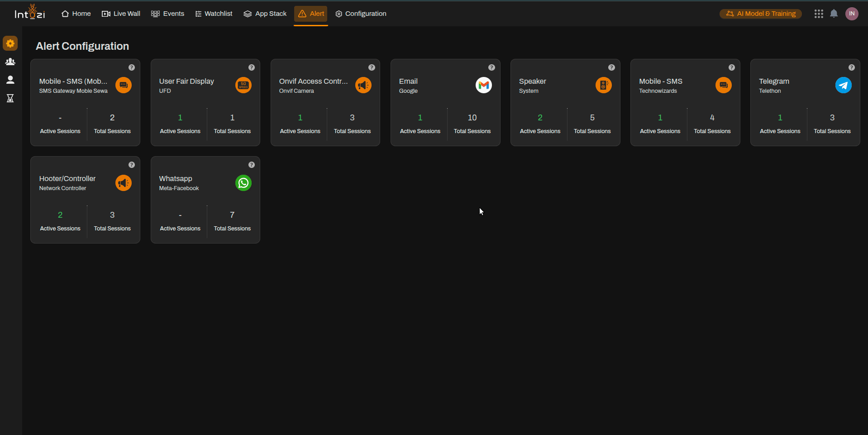Screen dimensions: 868x435
Task: Open help on Onvif Access Control card
Action: coord(372,67)
